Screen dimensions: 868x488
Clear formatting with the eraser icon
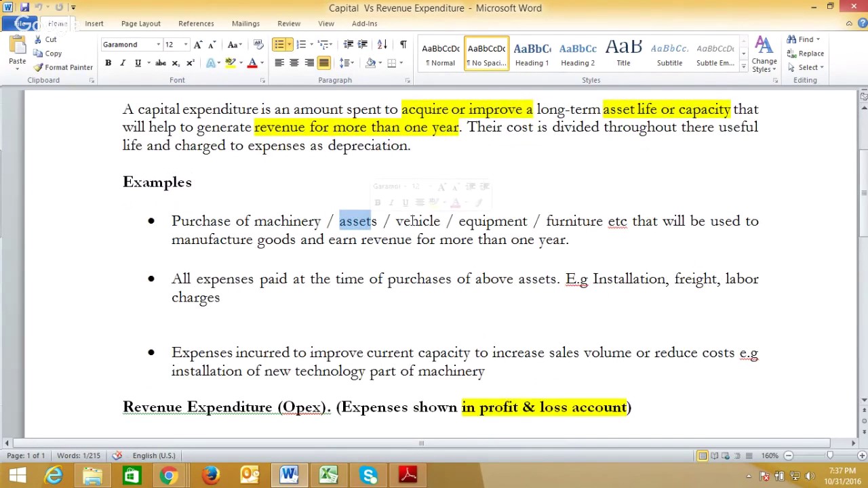(x=258, y=45)
